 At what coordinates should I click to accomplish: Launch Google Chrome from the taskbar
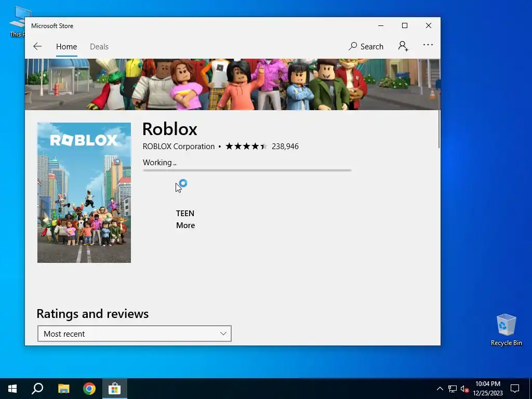pyautogui.click(x=89, y=389)
